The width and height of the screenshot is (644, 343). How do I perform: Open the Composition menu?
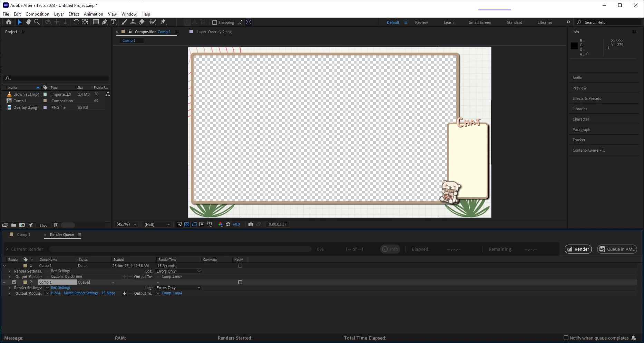coord(37,14)
